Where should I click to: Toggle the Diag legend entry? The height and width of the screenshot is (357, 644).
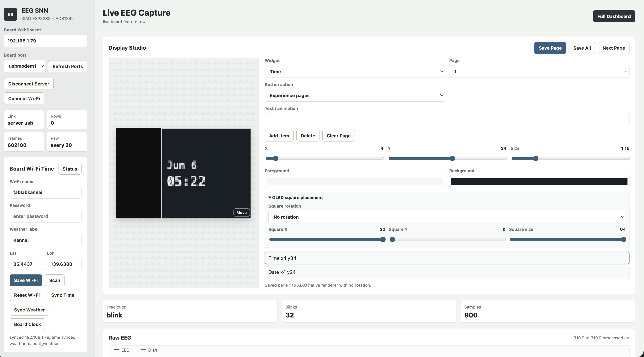[149, 350]
